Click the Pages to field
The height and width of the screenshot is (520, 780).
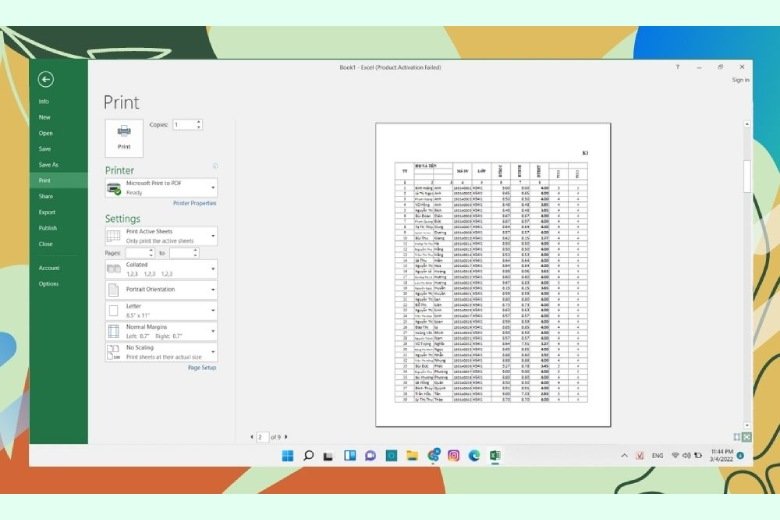pos(181,253)
